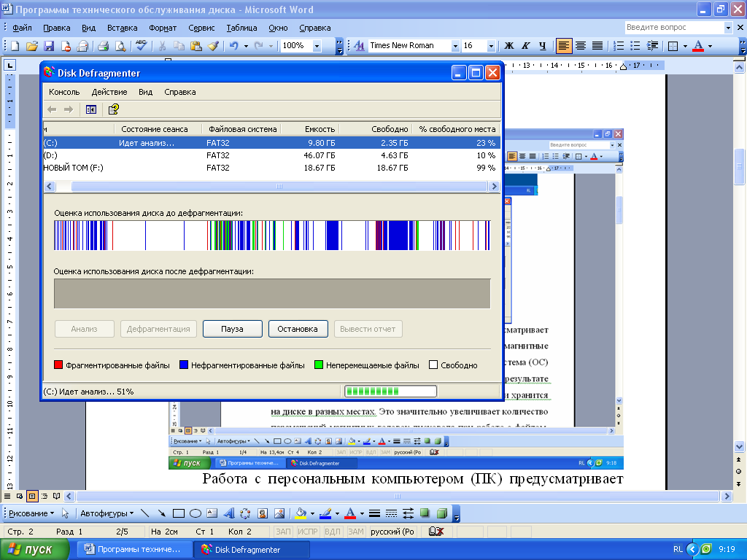Click the fill color bucket in drawing toolbar
Screen dimensions: 747x560
click(x=299, y=513)
